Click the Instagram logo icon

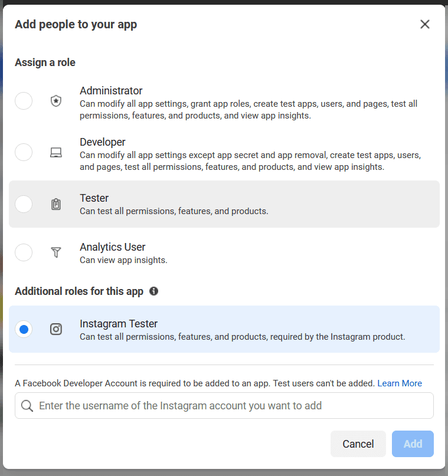[55, 329]
